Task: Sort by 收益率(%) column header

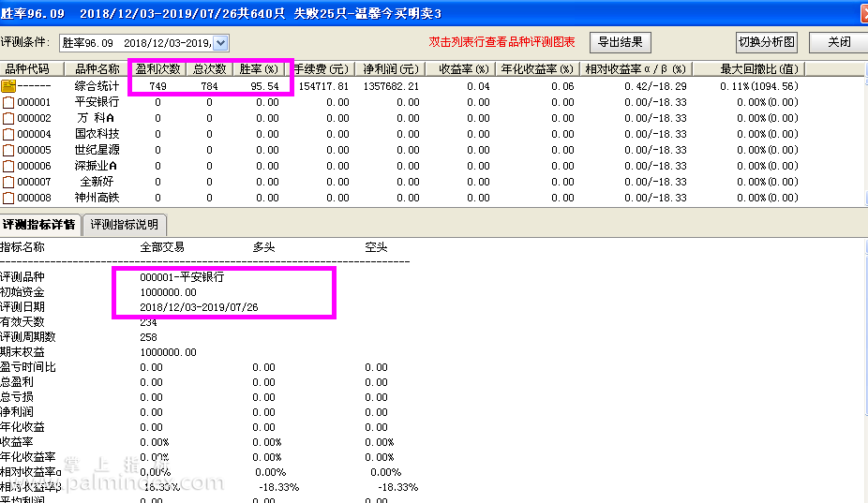Action: (x=460, y=69)
